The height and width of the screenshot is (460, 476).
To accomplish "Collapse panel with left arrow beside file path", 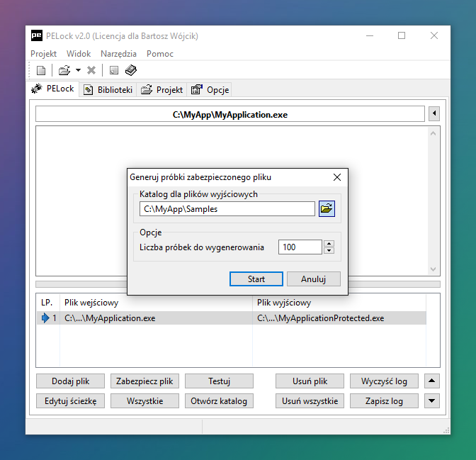I will [434, 114].
